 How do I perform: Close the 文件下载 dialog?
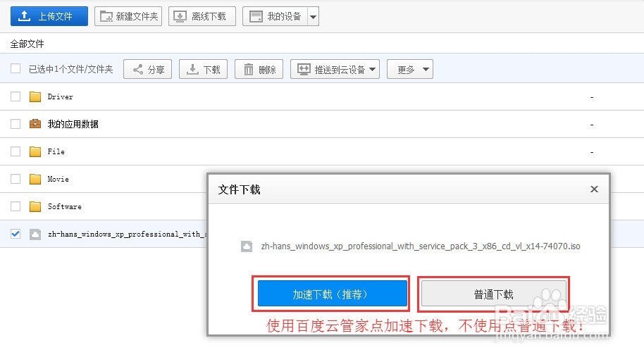click(x=594, y=189)
